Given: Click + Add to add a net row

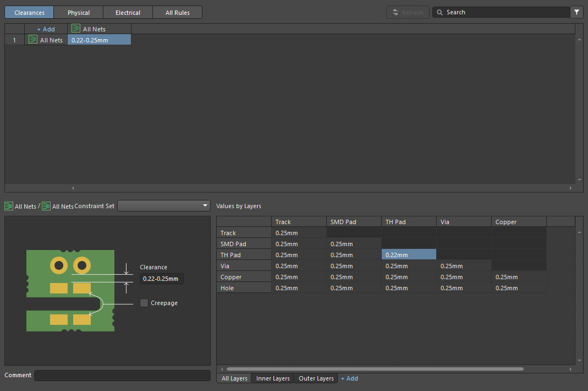Looking at the screenshot, I should (x=46, y=29).
